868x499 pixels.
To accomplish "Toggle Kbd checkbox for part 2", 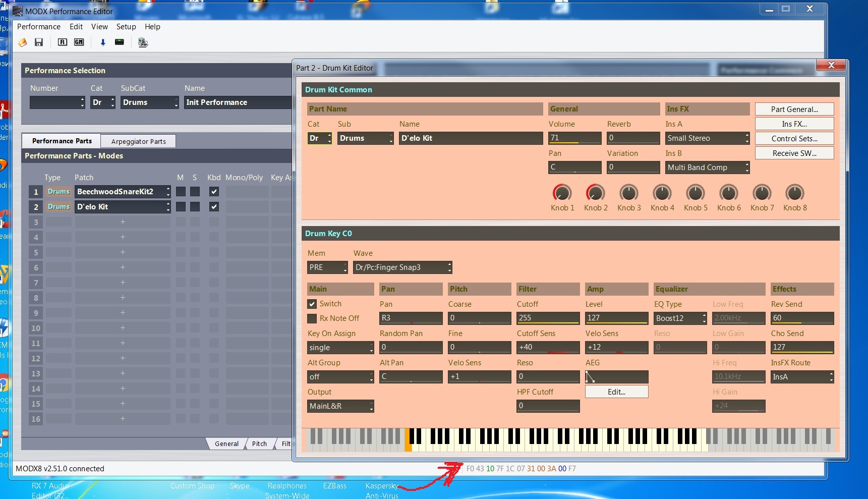I will pyautogui.click(x=214, y=207).
